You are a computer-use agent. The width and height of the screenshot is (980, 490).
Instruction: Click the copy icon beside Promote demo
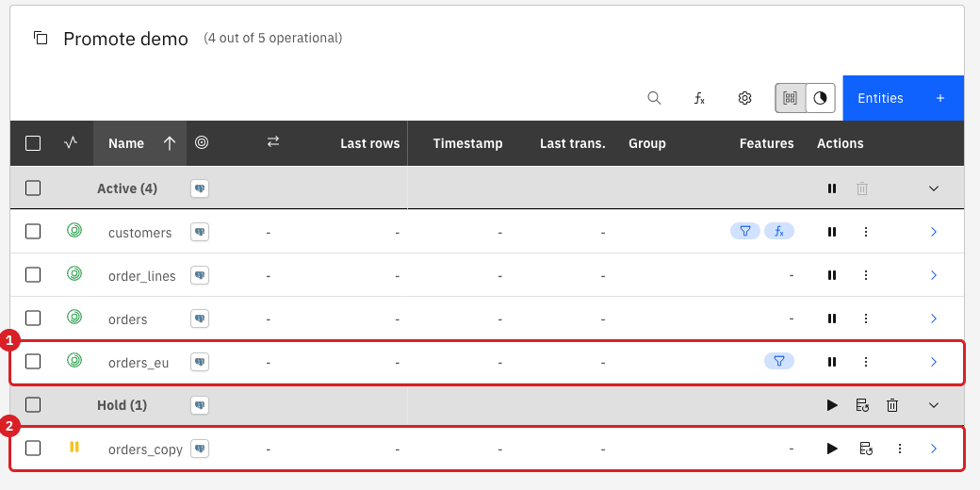pyautogui.click(x=41, y=38)
